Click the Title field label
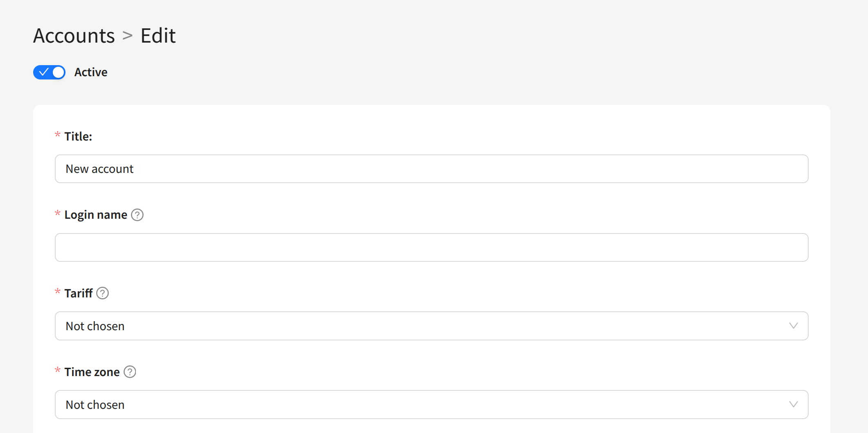868x433 pixels. pyautogui.click(x=78, y=136)
